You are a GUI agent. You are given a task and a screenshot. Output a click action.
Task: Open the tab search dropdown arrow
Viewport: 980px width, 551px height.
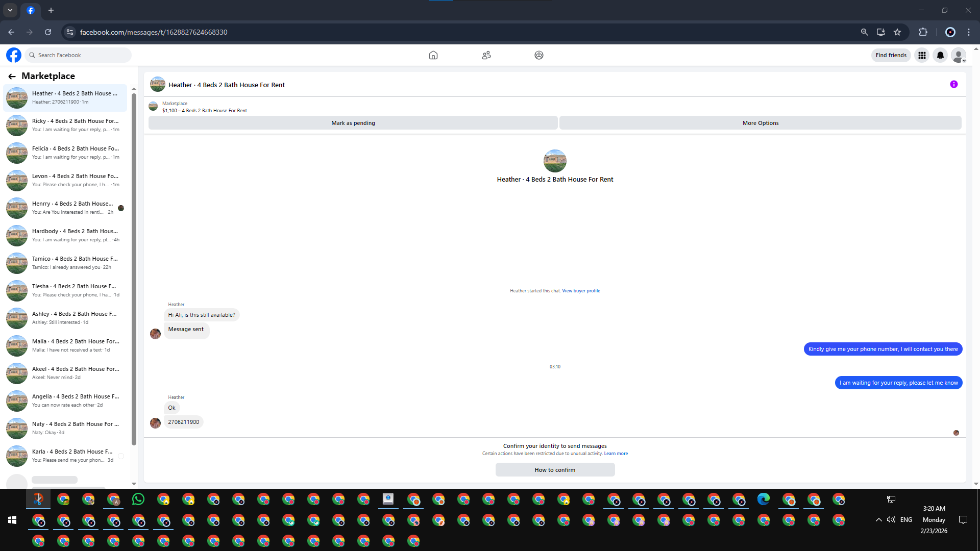(x=10, y=10)
